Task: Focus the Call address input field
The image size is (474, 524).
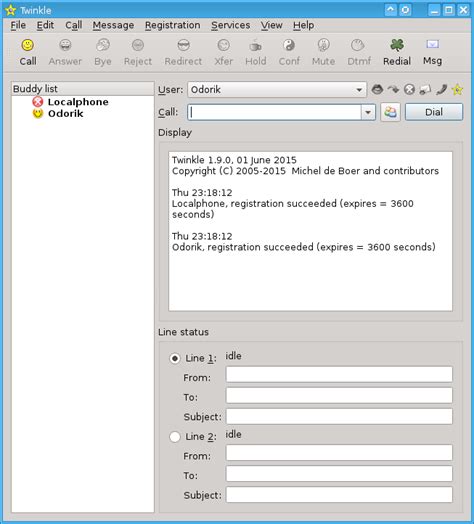Action: [274, 112]
